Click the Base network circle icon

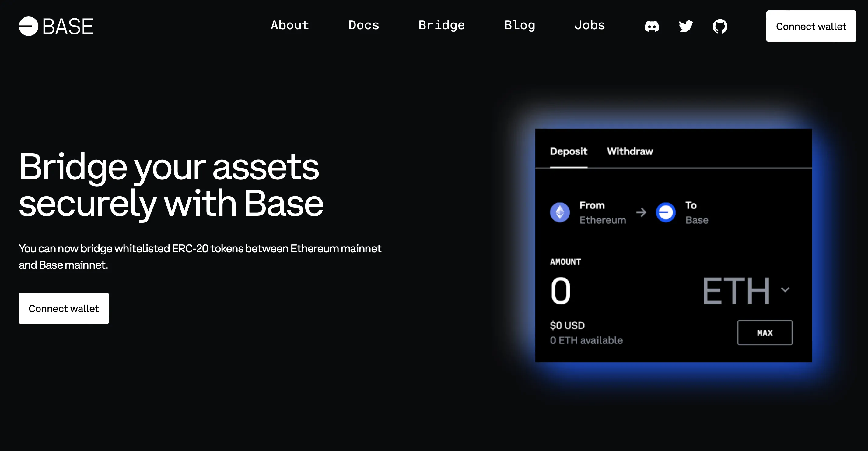666,212
